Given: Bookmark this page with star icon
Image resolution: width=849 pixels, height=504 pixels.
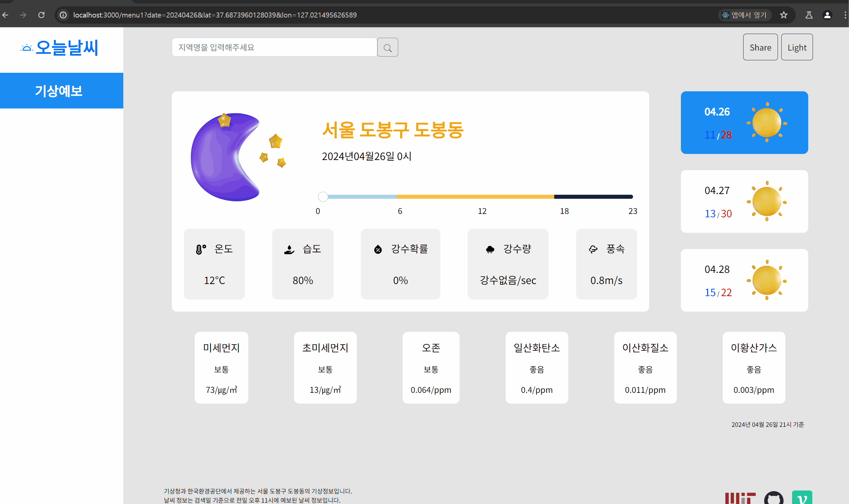Looking at the screenshot, I should [783, 15].
